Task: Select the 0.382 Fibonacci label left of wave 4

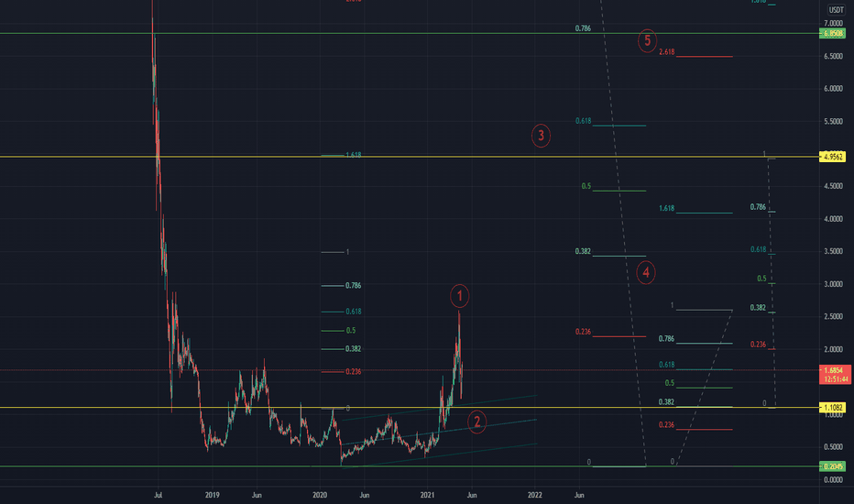Action: (583, 252)
